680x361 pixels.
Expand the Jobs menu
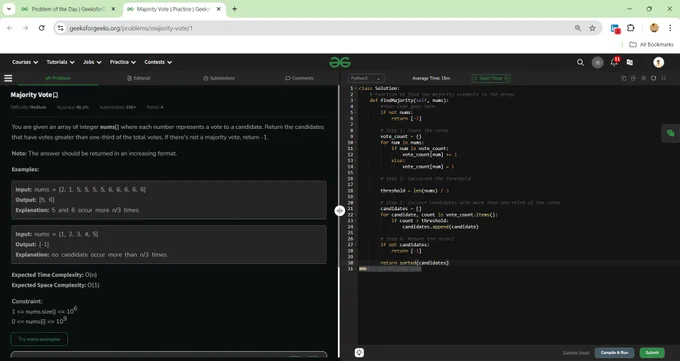tap(92, 62)
